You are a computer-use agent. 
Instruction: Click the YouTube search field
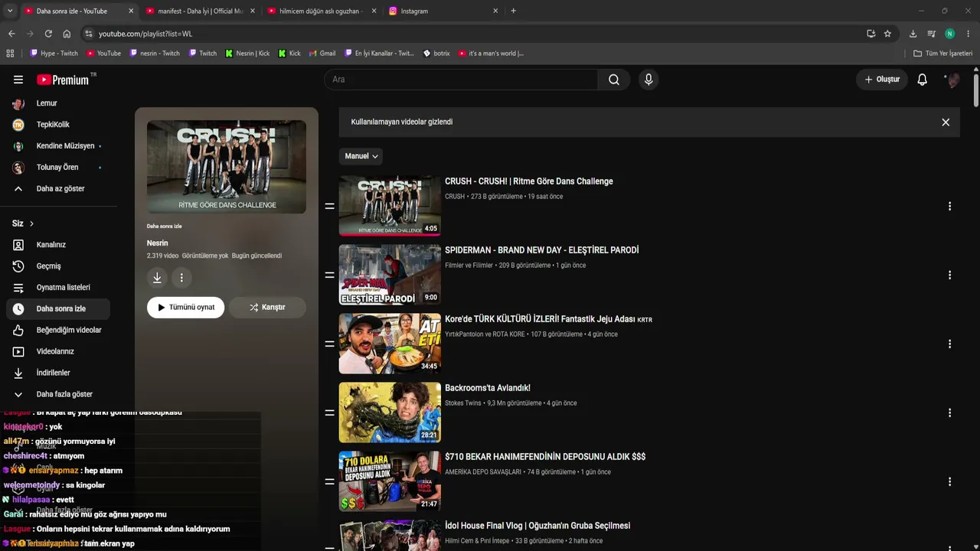(x=461, y=80)
